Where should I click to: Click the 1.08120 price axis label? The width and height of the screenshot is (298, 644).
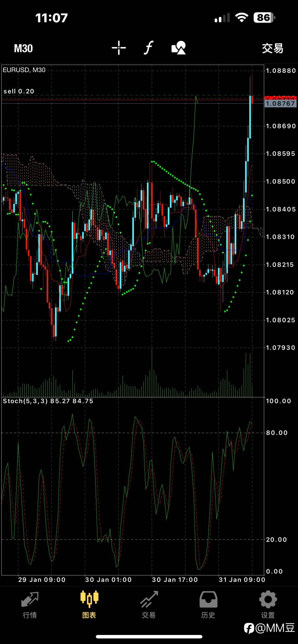point(280,292)
